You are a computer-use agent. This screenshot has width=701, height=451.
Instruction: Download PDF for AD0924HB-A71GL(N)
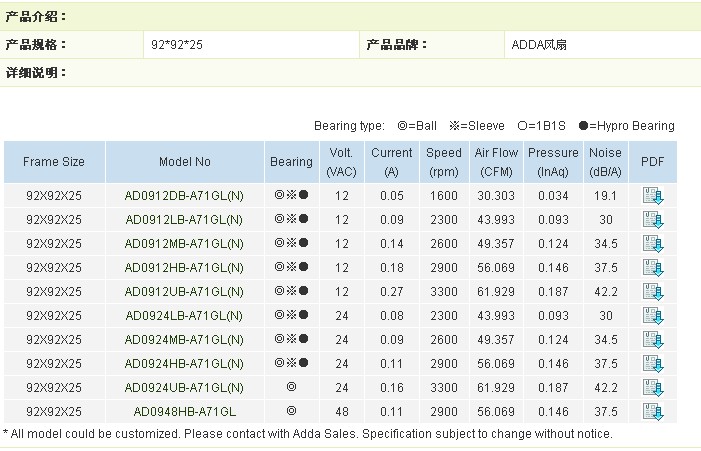653,364
